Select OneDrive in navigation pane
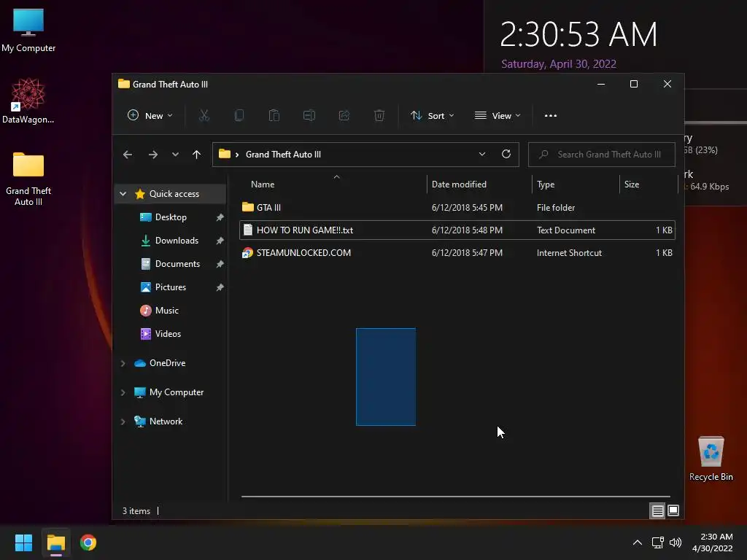Viewport: 747px width, 560px height. [167, 363]
